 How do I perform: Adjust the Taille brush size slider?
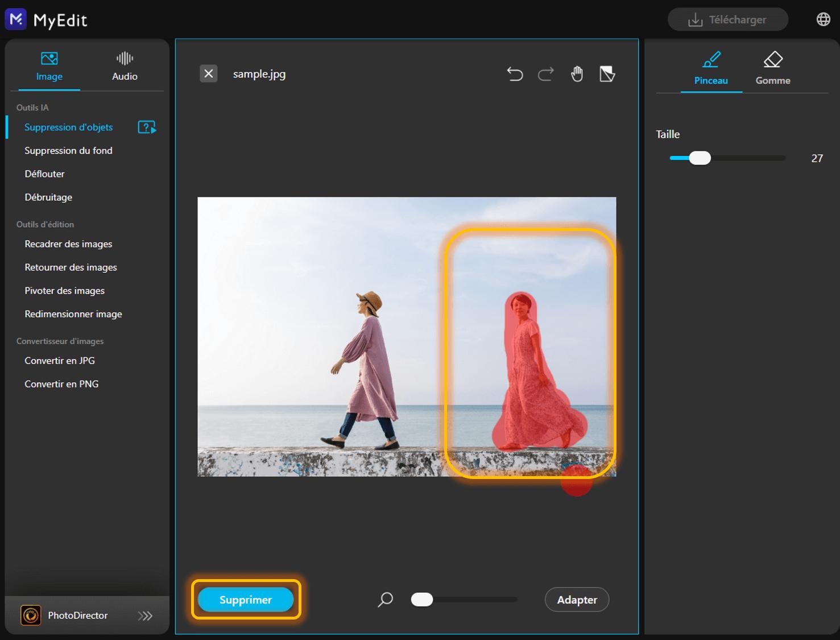coord(700,158)
